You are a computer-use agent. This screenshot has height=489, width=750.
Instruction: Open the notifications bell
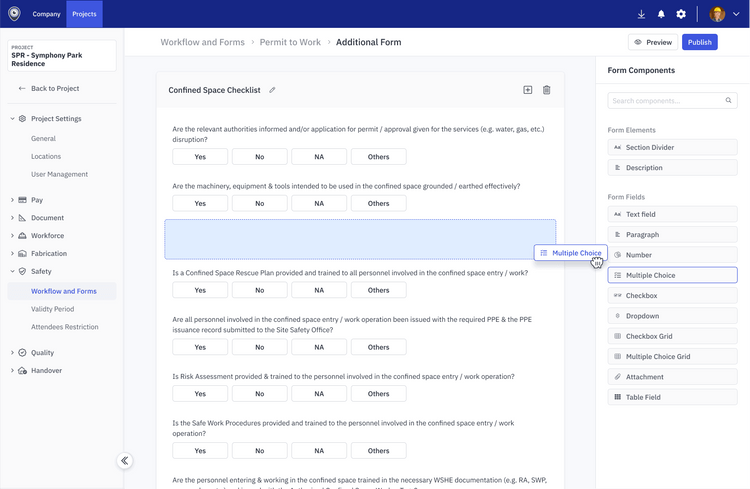(x=661, y=14)
